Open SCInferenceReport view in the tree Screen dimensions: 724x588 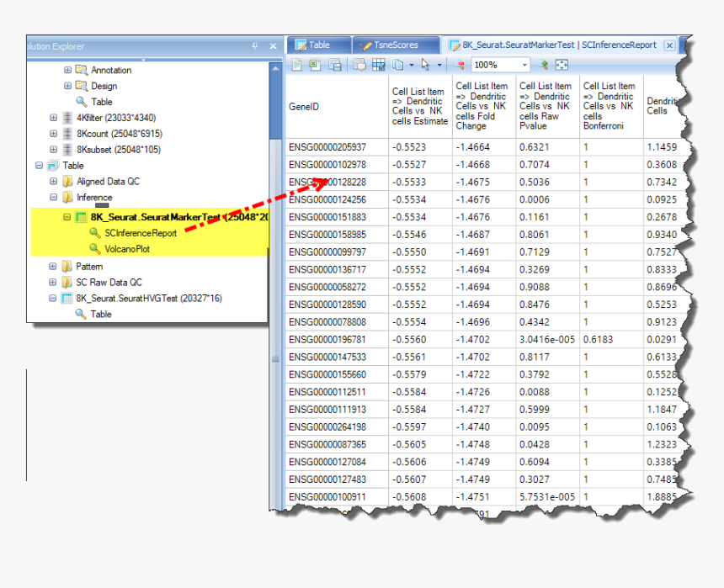pyautogui.click(x=140, y=233)
